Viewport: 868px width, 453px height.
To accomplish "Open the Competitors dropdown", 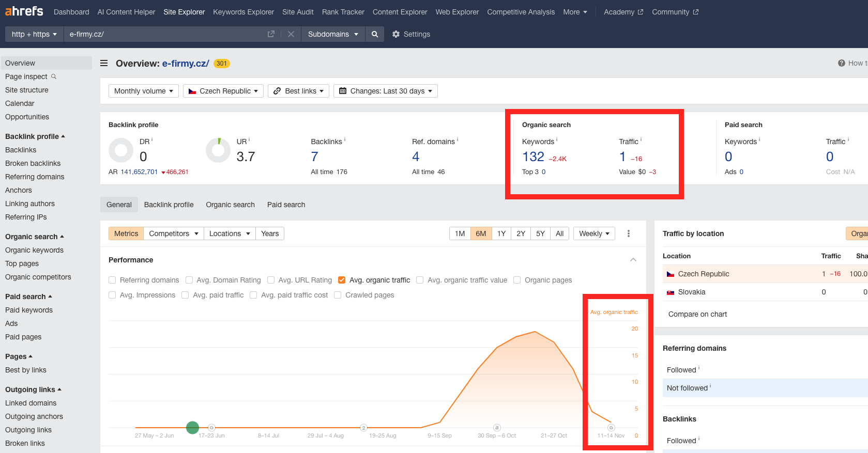I will [x=174, y=233].
